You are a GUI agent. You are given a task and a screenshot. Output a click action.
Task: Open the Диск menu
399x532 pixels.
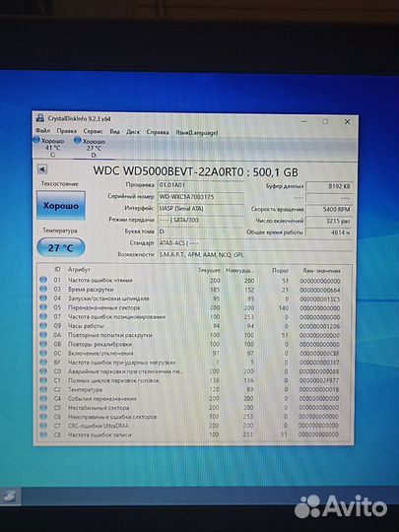133,132
